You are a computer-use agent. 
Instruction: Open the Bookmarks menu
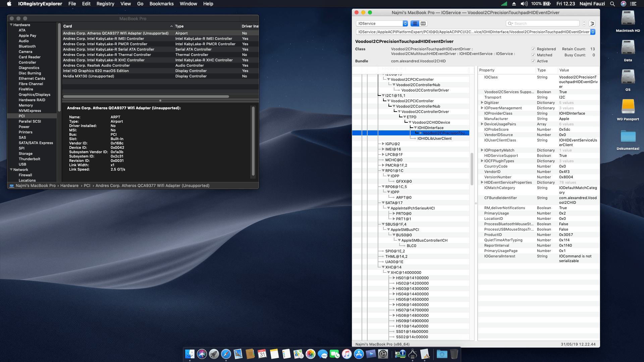coord(161,4)
